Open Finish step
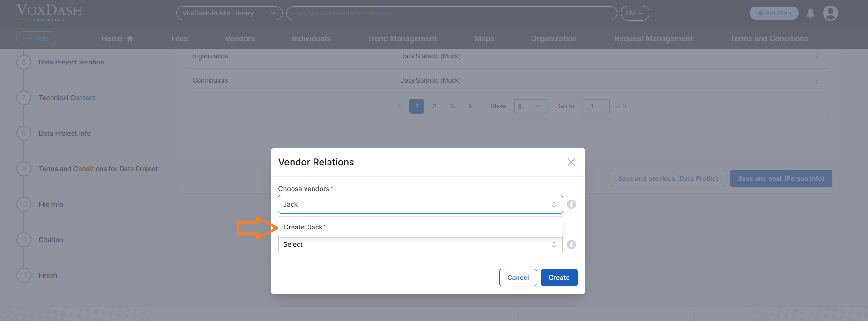 (x=48, y=275)
